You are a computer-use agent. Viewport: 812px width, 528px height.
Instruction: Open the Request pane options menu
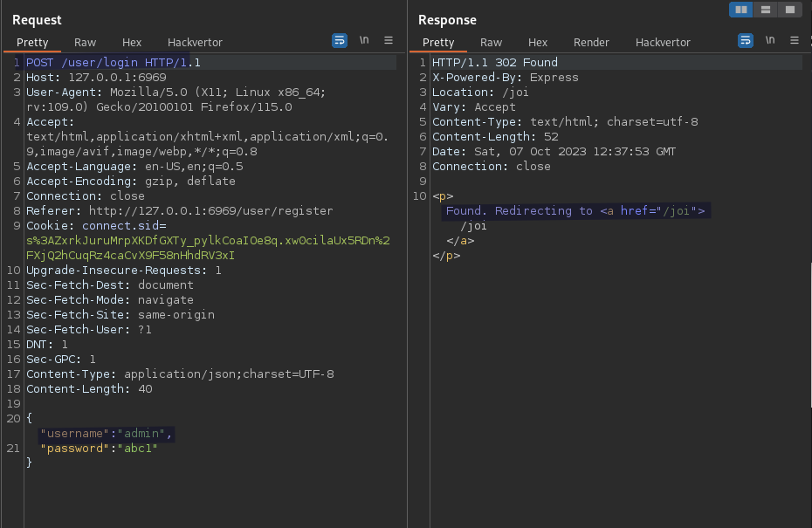[x=389, y=40]
